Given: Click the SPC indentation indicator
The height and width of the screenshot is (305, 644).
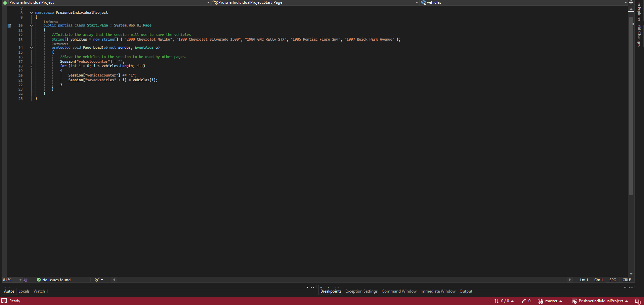Looking at the screenshot, I should coord(613,280).
